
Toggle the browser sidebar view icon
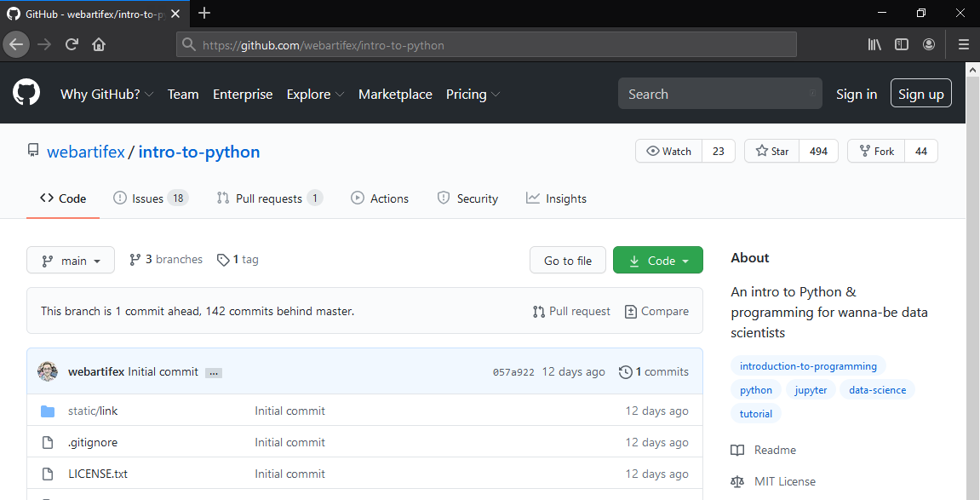pos(902,44)
